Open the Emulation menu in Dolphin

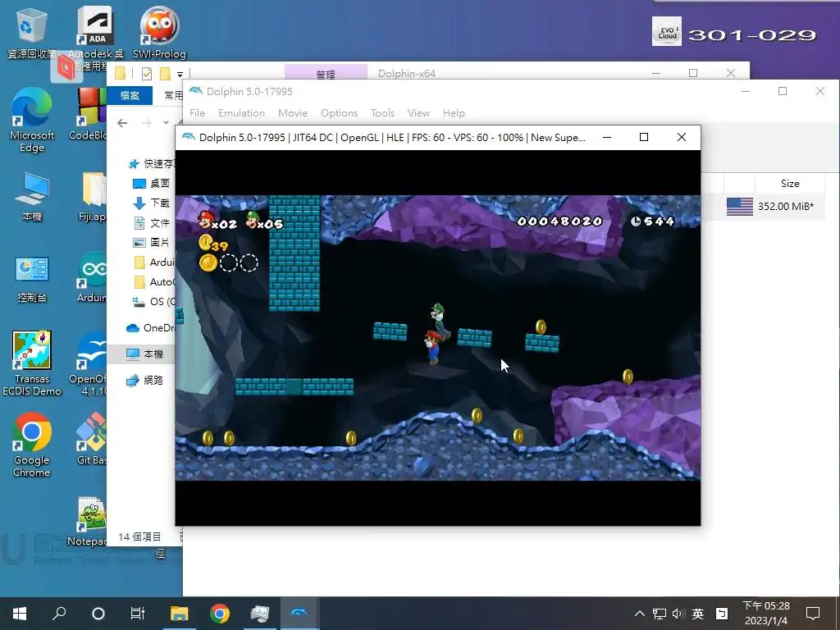(x=241, y=113)
